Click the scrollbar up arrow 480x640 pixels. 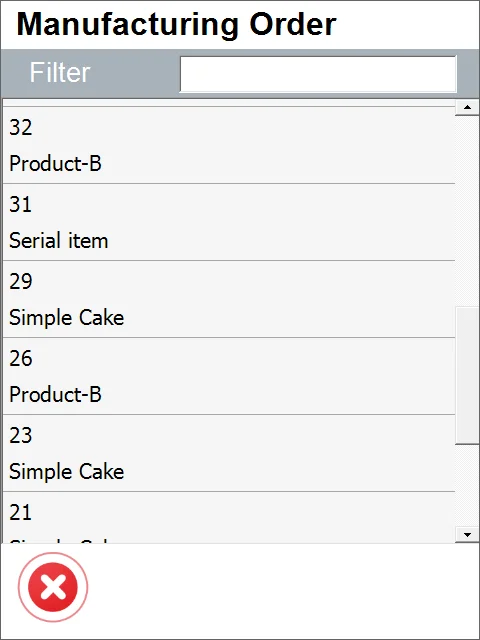click(467, 108)
